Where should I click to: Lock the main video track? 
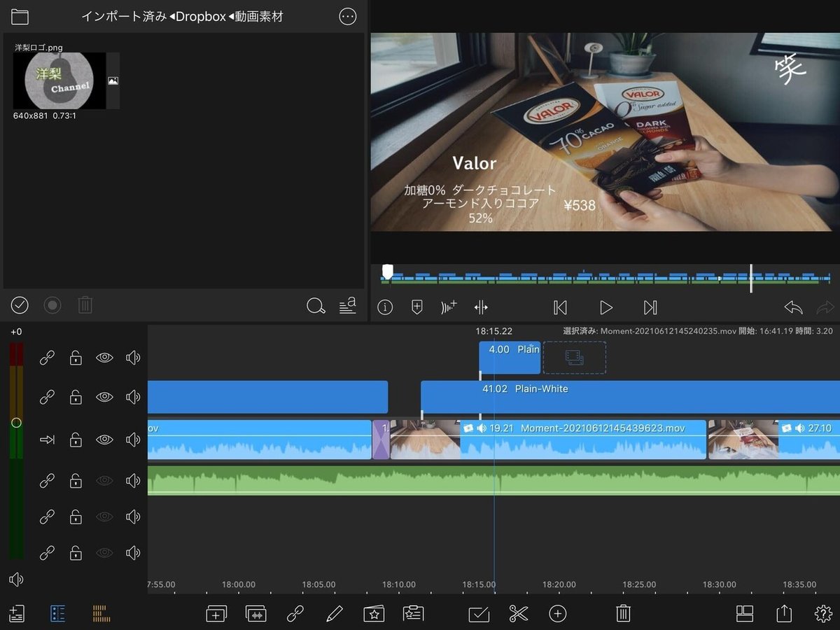(76, 440)
